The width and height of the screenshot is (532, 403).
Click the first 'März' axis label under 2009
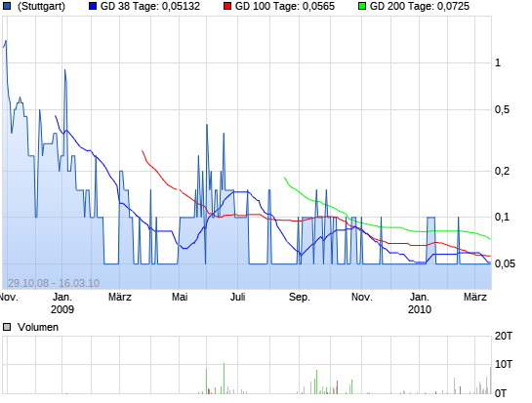point(120,298)
